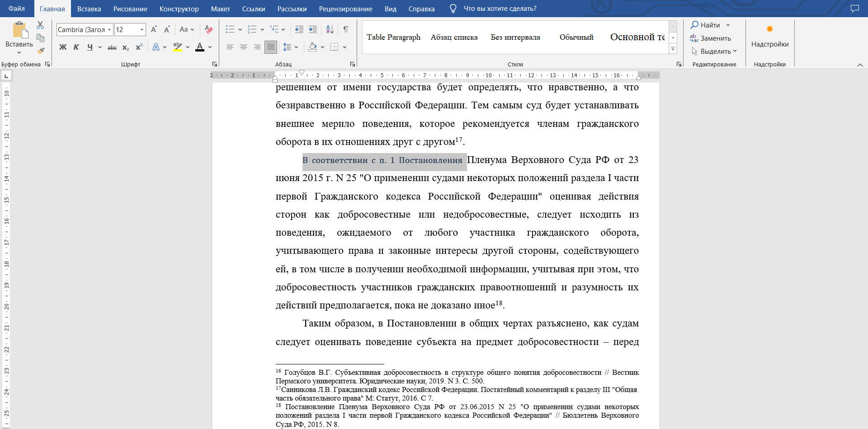This screenshot has width=868, height=429.
Task: Expand bullet list options arrow
Action: point(240,29)
